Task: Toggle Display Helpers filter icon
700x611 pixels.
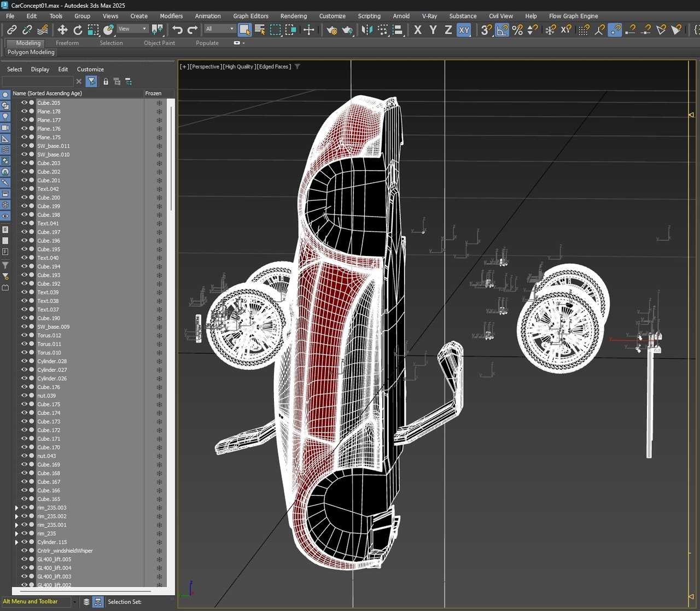Action: coord(5,139)
